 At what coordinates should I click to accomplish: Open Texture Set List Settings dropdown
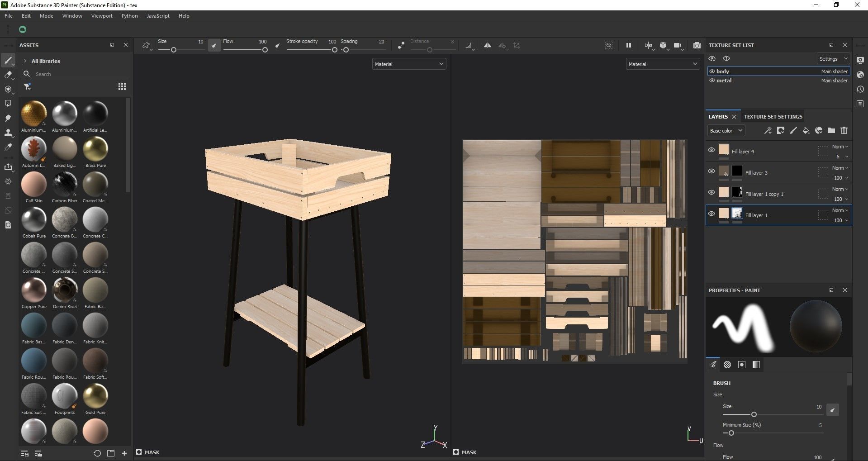point(833,59)
